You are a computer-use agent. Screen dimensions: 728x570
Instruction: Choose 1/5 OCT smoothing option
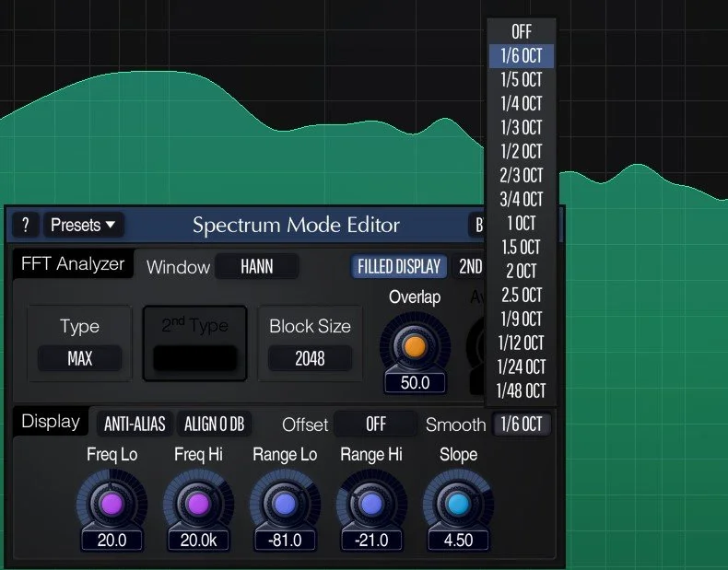[x=522, y=80]
